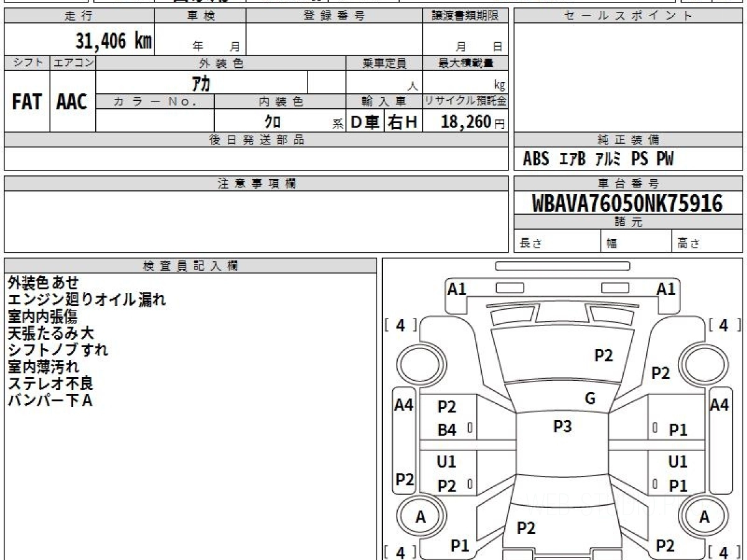Click the 車検 header cell
Image resolution: width=747 pixels, height=560 pixels.
click(x=200, y=16)
